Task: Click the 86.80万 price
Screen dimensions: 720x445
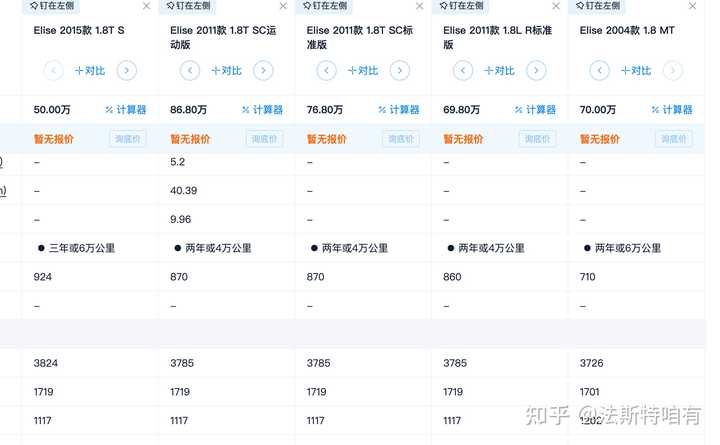Action: 188,110
